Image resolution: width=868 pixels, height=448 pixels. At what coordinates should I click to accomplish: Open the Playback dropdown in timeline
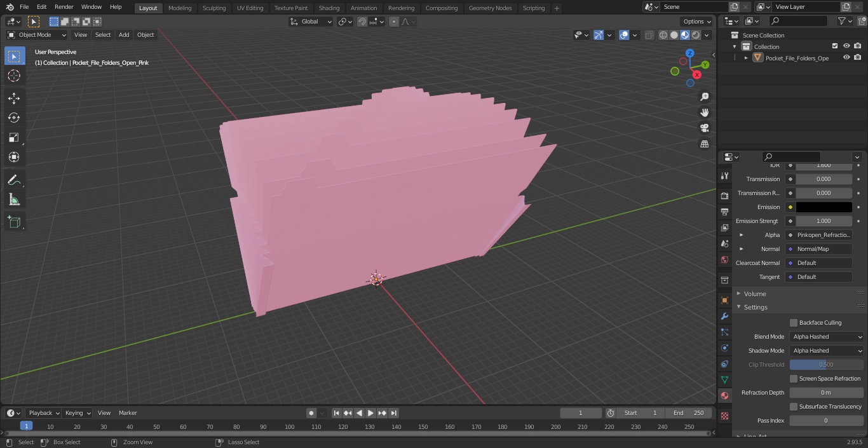[43, 413]
